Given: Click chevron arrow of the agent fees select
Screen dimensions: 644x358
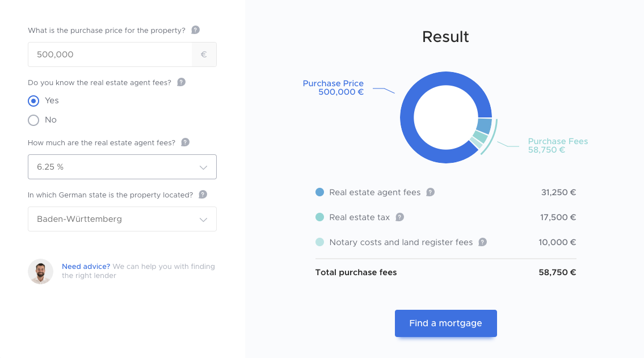Looking at the screenshot, I should (x=203, y=167).
